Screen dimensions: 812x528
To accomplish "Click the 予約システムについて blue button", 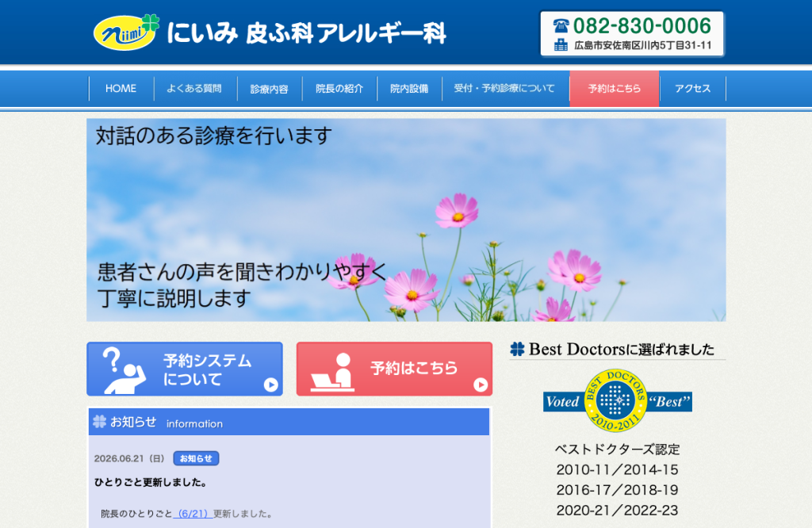I will click(185, 369).
